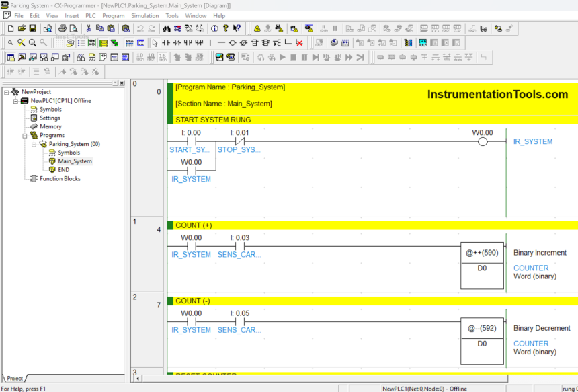Viewport: 578px width, 392px height.
Task: Select the New Contact ladder tool
Action: point(167,43)
